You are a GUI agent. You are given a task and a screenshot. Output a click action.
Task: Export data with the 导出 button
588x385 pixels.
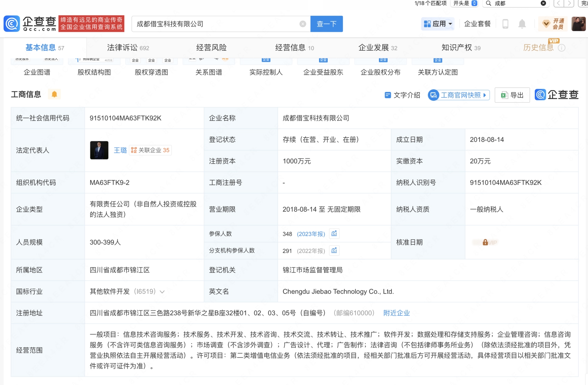coord(512,95)
